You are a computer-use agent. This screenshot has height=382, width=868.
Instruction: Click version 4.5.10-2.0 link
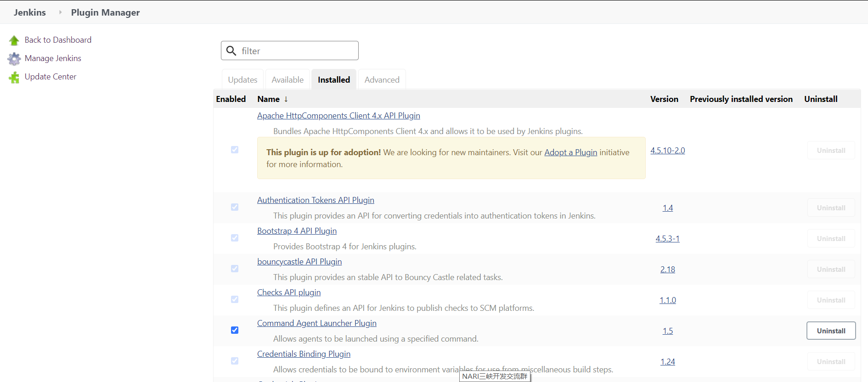coord(668,151)
